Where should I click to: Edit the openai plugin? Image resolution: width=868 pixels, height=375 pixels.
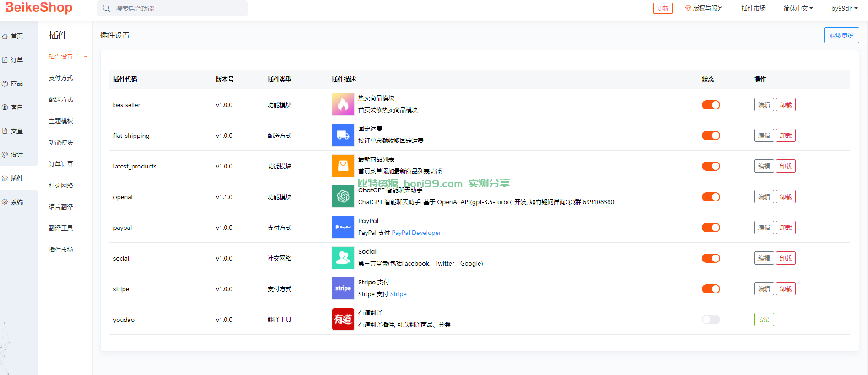coord(764,197)
